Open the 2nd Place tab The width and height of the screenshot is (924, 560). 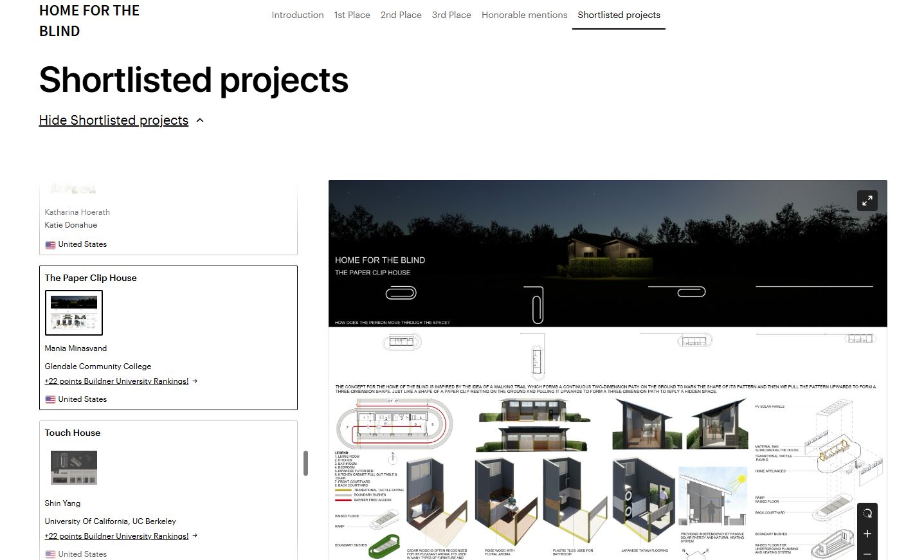[401, 15]
